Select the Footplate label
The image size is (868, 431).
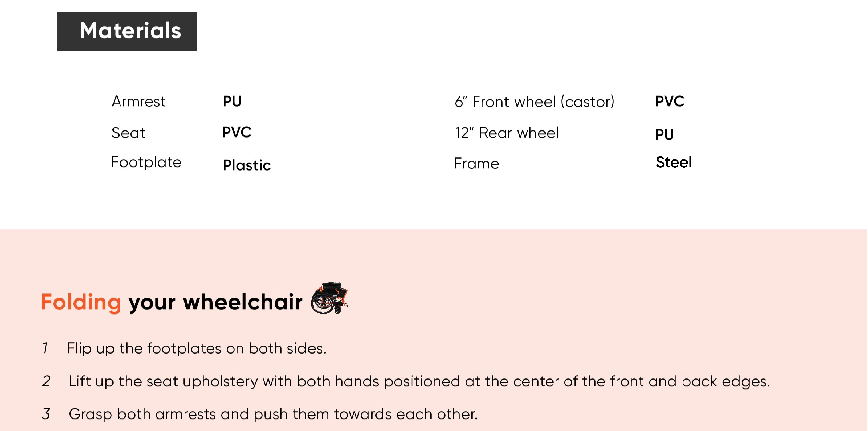tap(146, 163)
